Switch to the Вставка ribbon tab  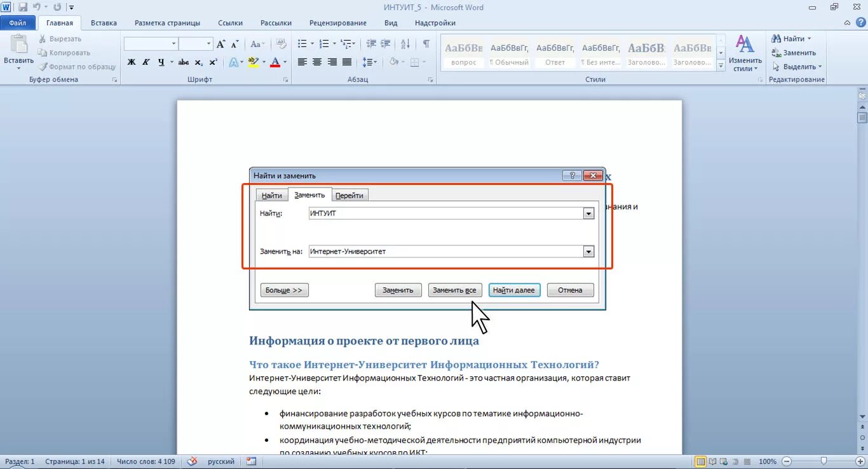pyautogui.click(x=104, y=23)
